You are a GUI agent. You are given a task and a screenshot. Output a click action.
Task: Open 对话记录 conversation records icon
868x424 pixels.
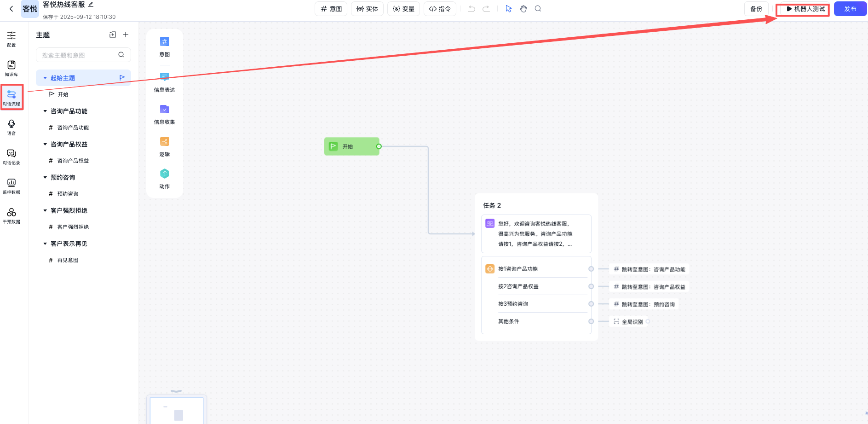(x=11, y=156)
